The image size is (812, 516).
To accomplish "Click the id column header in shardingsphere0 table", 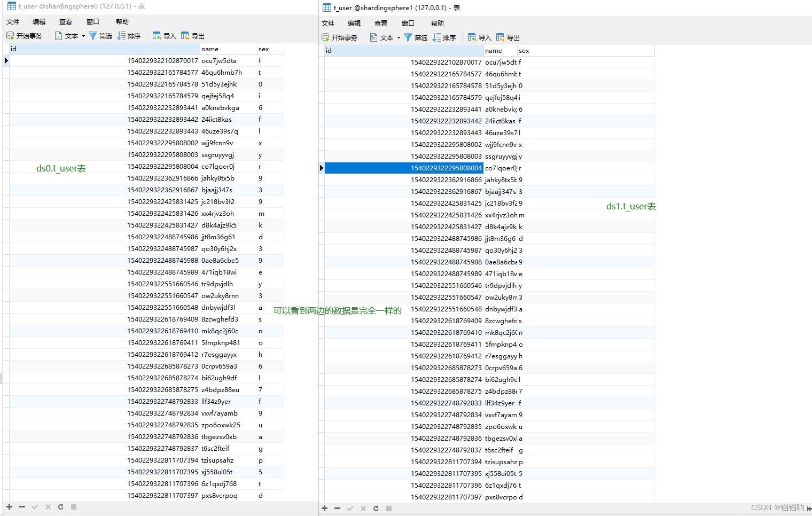I will click(x=105, y=49).
